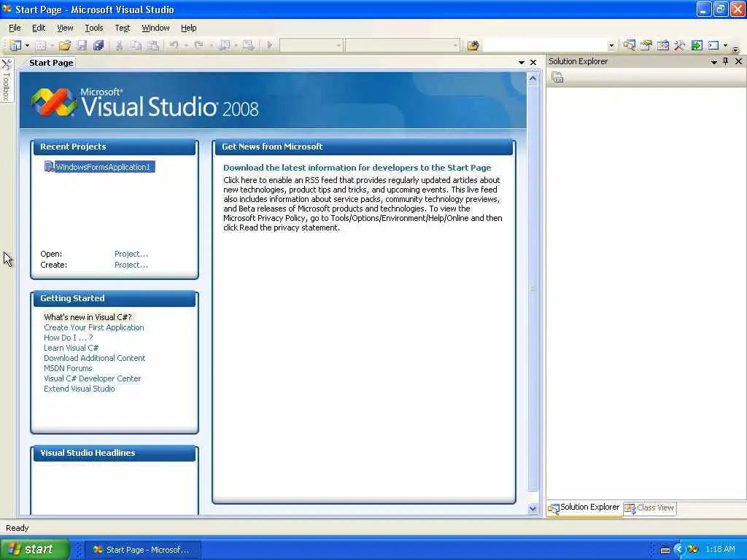Screen dimensions: 747x560
Task: Open the Test menu
Action: 123,28
